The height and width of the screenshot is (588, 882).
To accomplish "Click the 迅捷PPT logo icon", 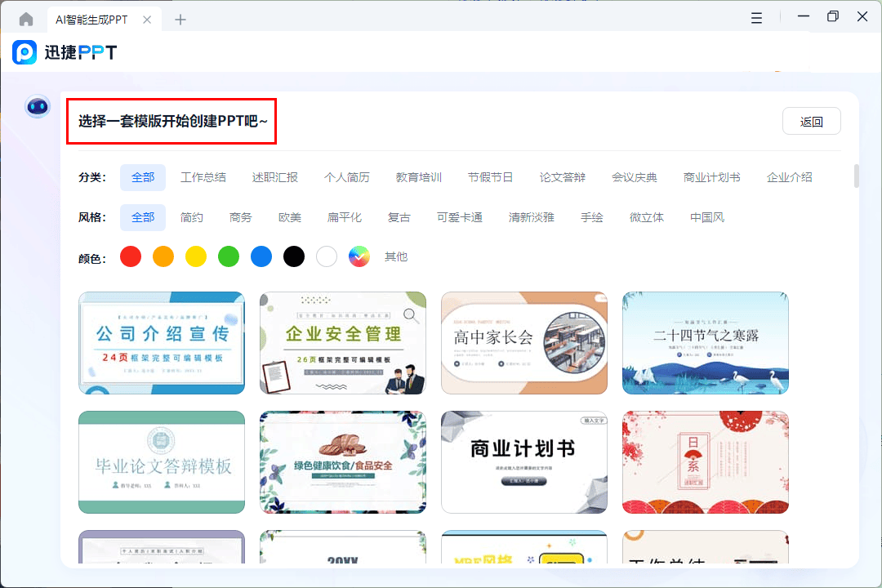I will [x=24, y=52].
